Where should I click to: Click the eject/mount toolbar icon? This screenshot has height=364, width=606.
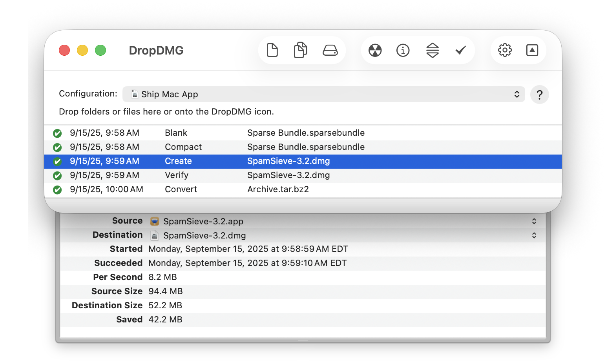(x=532, y=50)
